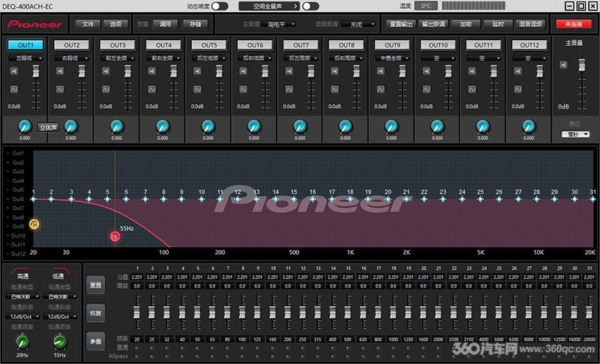This screenshot has height=364, width=600.
Task: Select the red low-pass marker at 55Hz
Action: click(115, 237)
